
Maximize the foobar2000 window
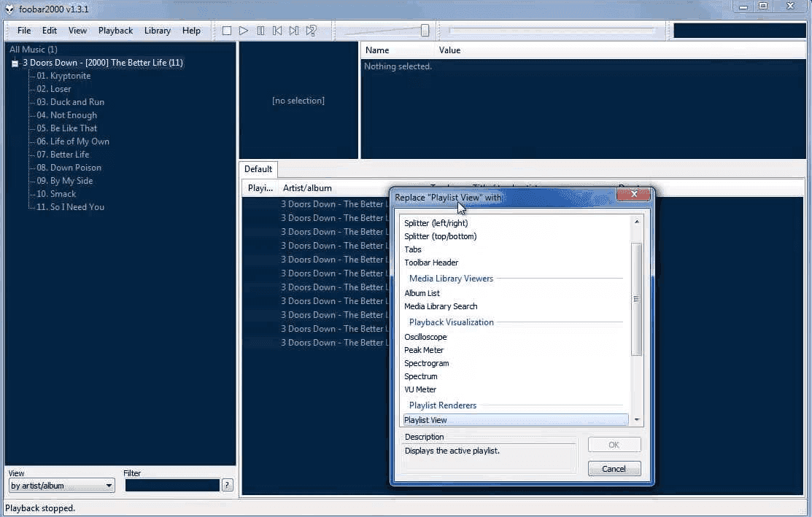click(x=763, y=7)
